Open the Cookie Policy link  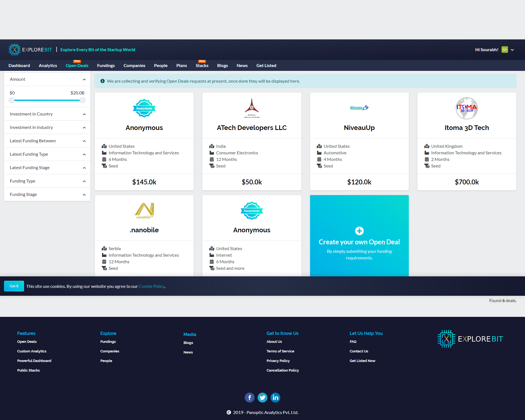click(x=151, y=286)
